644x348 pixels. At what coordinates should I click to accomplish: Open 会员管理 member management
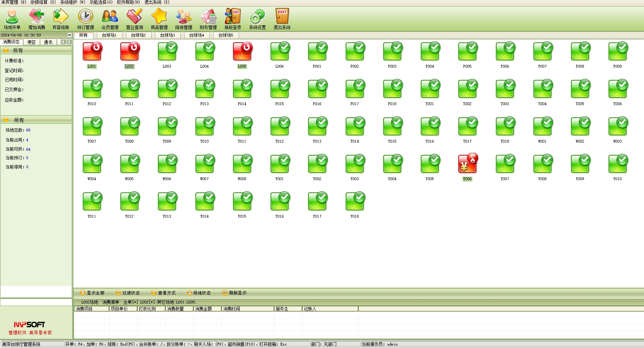click(110, 19)
